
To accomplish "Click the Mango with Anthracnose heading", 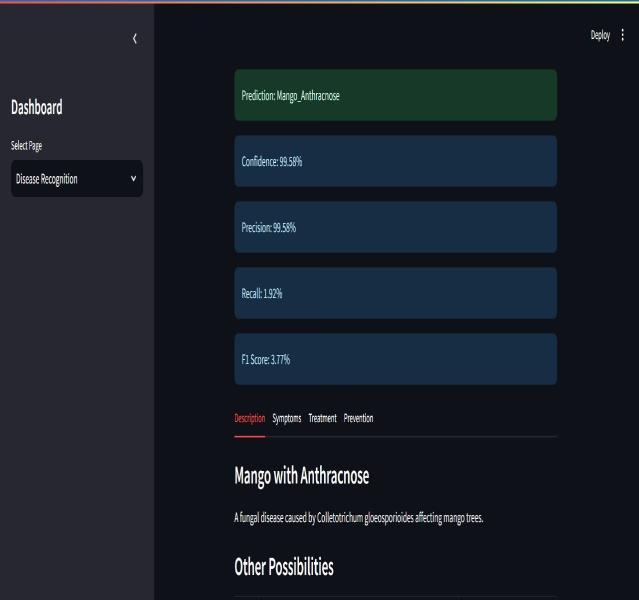I will (302, 477).
